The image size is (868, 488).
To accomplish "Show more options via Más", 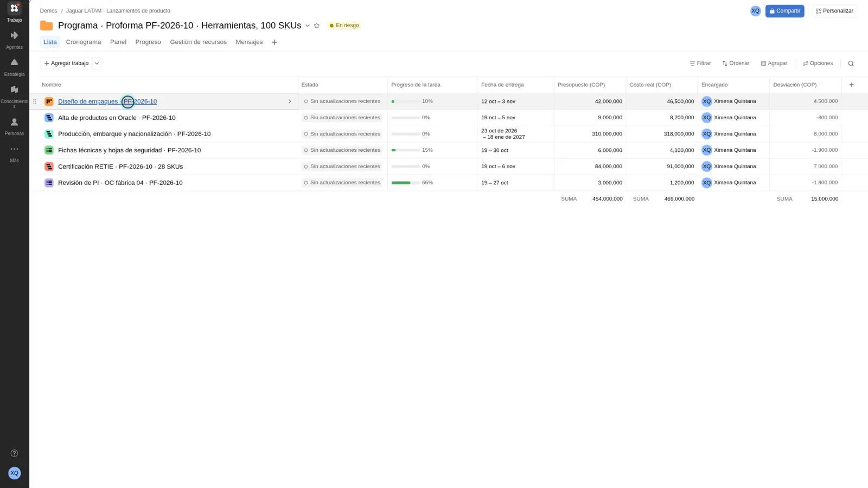I will pos(14,153).
